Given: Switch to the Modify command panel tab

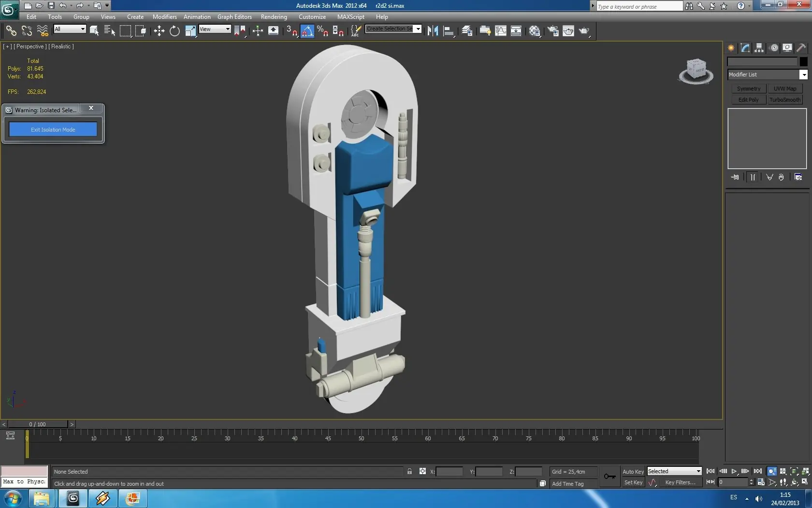Looking at the screenshot, I should click(745, 48).
